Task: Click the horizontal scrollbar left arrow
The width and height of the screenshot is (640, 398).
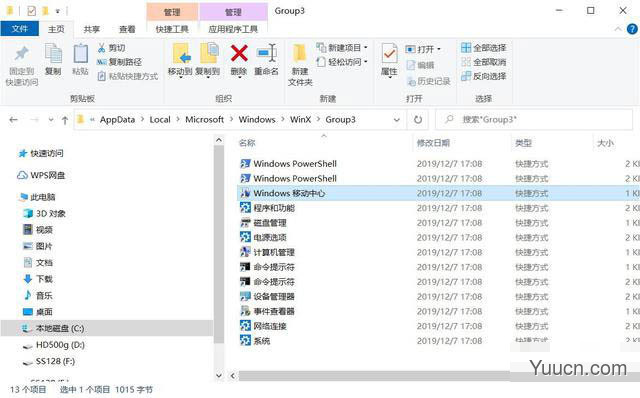Action: click(233, 376)
